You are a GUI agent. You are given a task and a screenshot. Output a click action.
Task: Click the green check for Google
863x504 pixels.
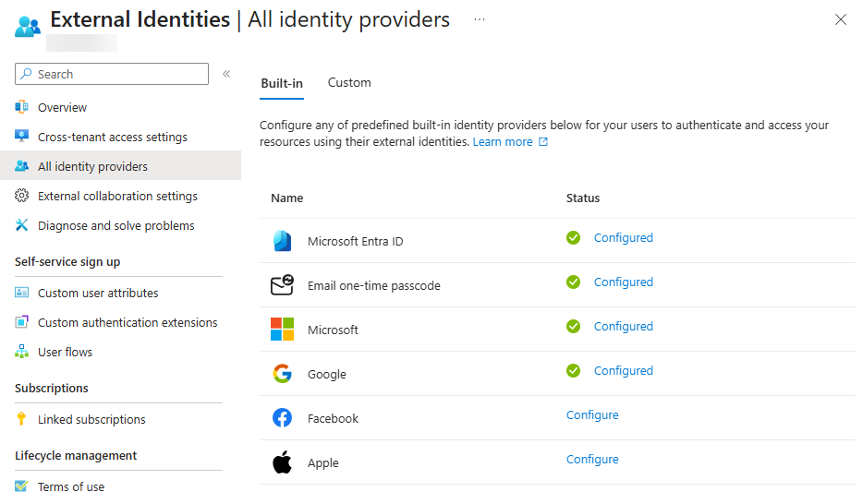click(573, 370)
